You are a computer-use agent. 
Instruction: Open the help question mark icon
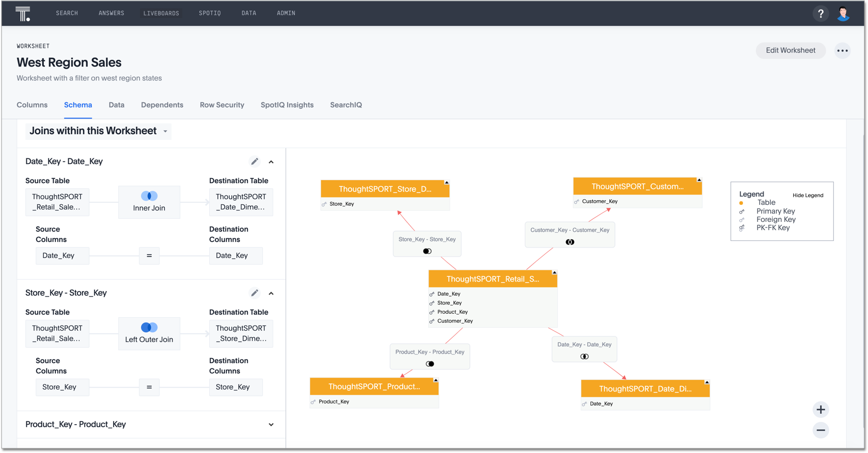tap(820, 13)
